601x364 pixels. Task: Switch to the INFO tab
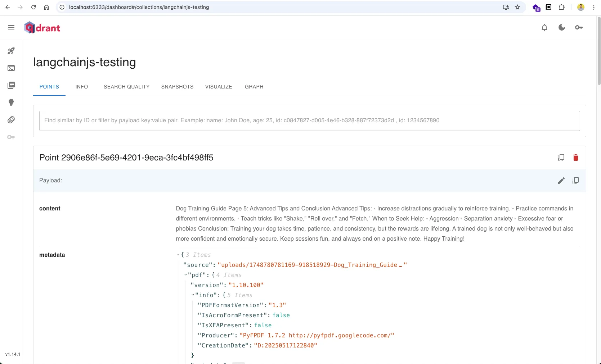(82, 87)
